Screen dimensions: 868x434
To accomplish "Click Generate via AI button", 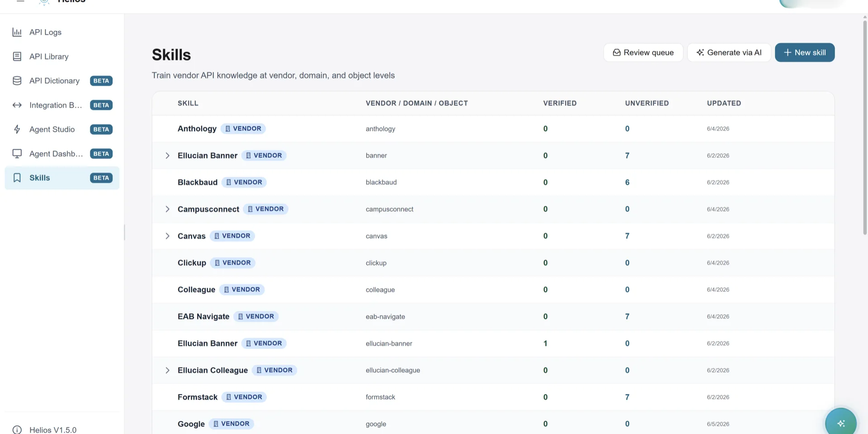I will (x=729, y=52).
